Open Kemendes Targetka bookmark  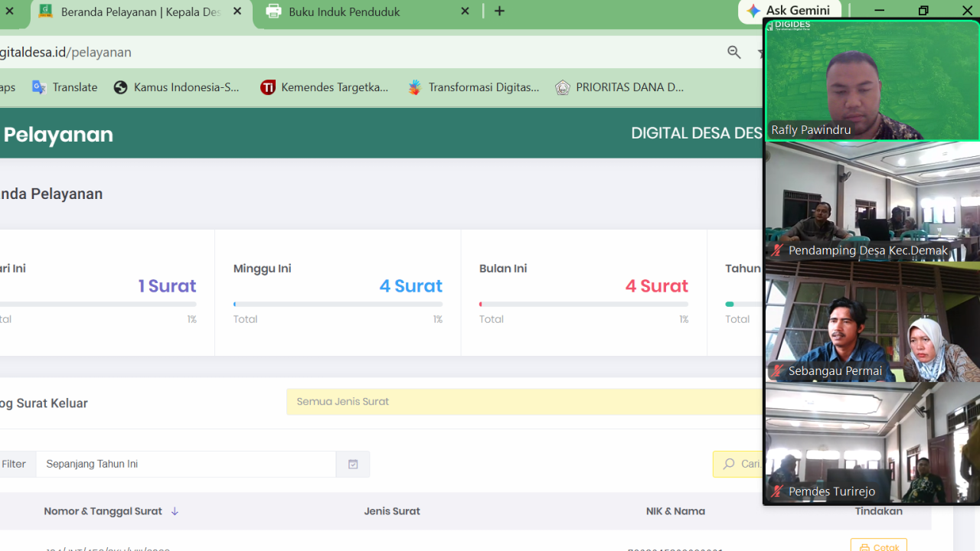tap(325, 87)
